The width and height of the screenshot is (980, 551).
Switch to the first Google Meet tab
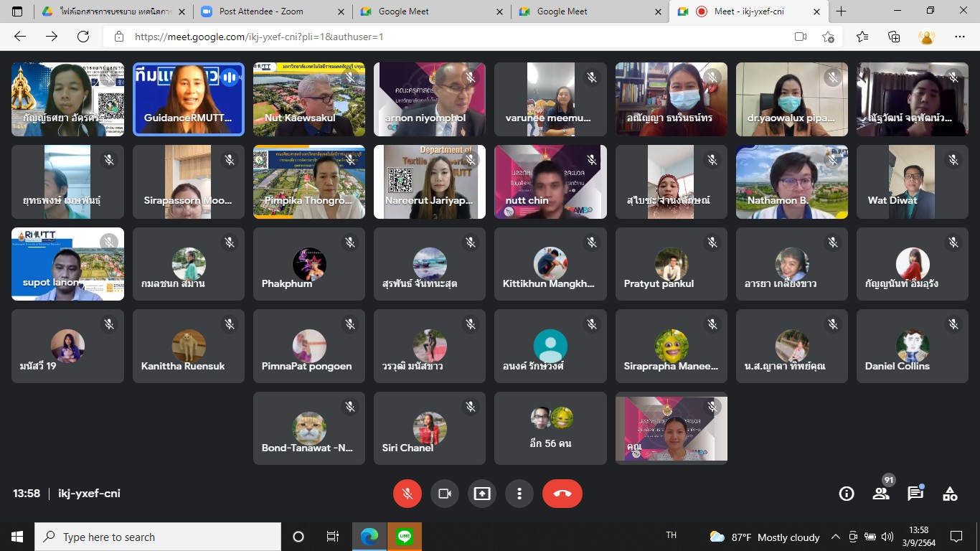(x=404, y=11)
